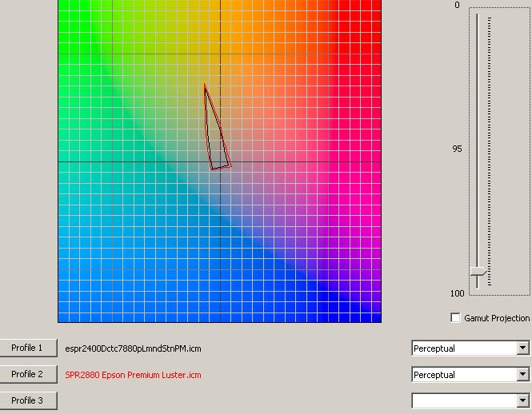Click the slider track at the 95 mark
The height and width of the screenshot is (414, 532).
(478, 149)
